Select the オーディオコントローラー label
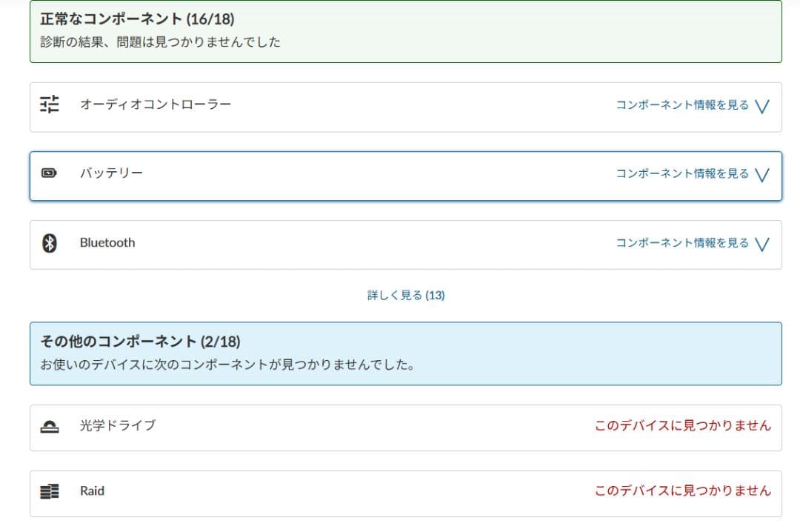 coord(156,104)
